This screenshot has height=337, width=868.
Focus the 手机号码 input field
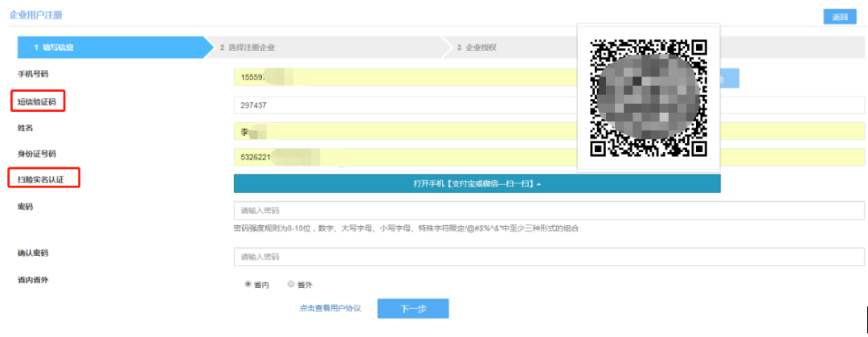(404, 77)
